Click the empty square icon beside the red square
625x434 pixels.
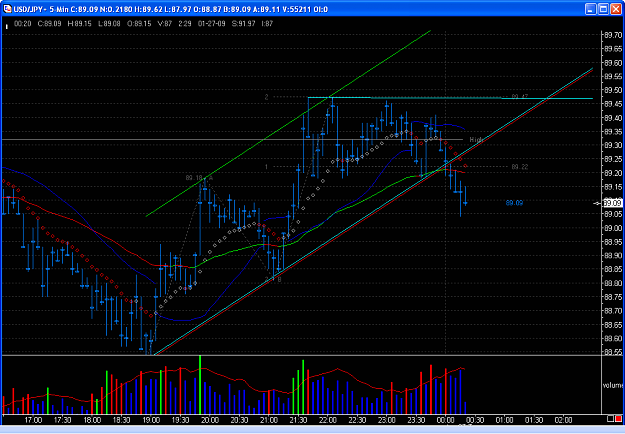point(610,419)
